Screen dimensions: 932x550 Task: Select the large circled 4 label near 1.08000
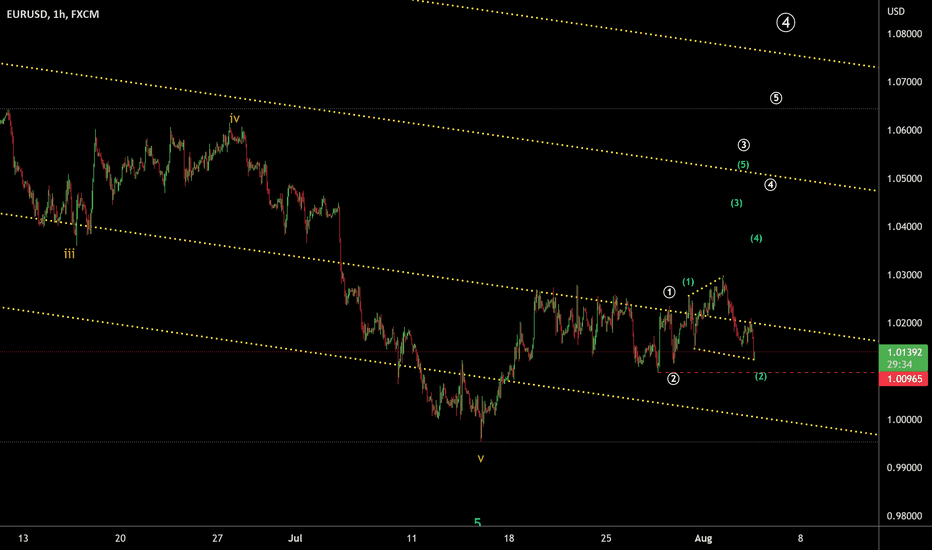point(786,23)
